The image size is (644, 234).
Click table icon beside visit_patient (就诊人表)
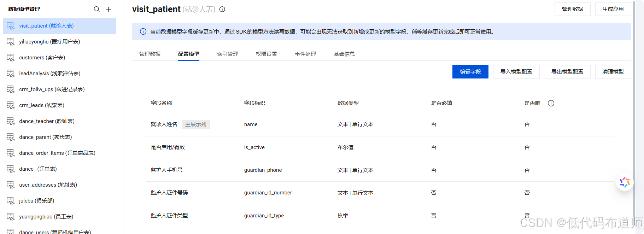click(x=11, y=26)
